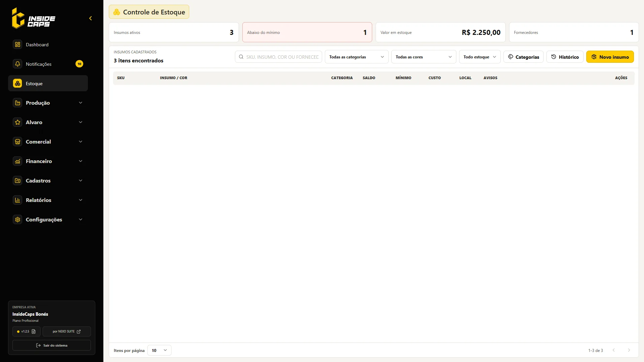Click Sair do sistema button
The height and width of the screenshot is (362, 644).
[x=52, y=345]
